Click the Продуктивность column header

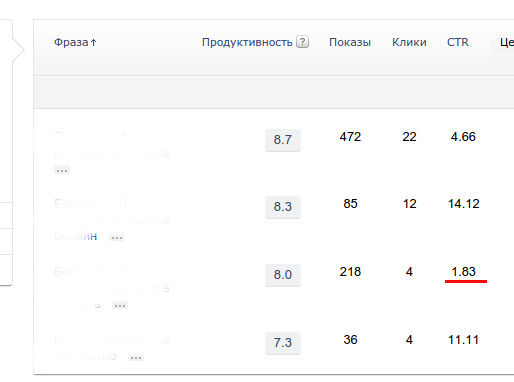coord(247,42)
